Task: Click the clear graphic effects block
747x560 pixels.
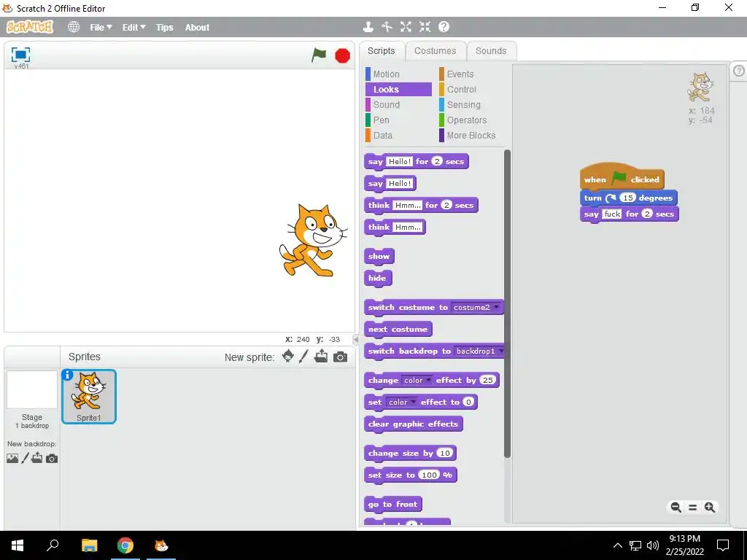Action: point(413,424)
